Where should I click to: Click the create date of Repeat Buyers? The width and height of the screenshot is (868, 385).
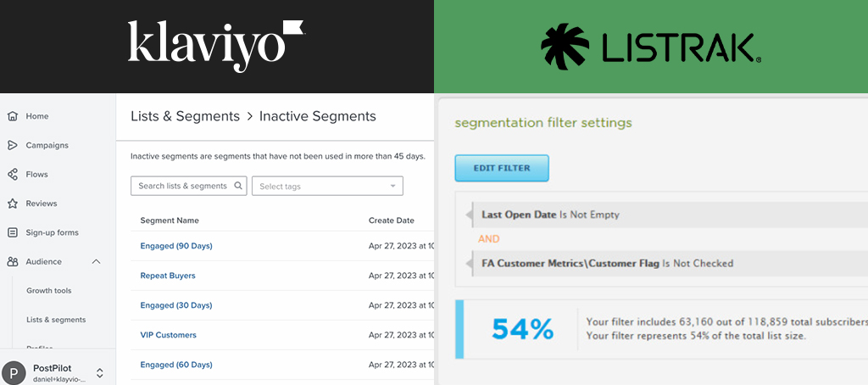[401, 276]
